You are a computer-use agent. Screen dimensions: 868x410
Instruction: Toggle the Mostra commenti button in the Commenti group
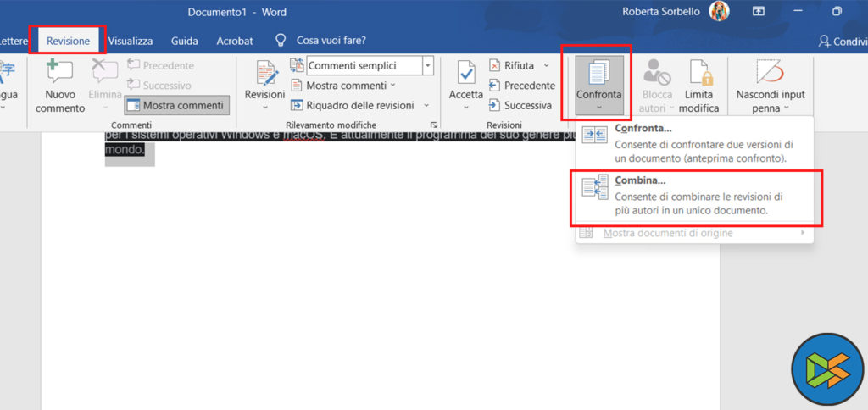176,105
